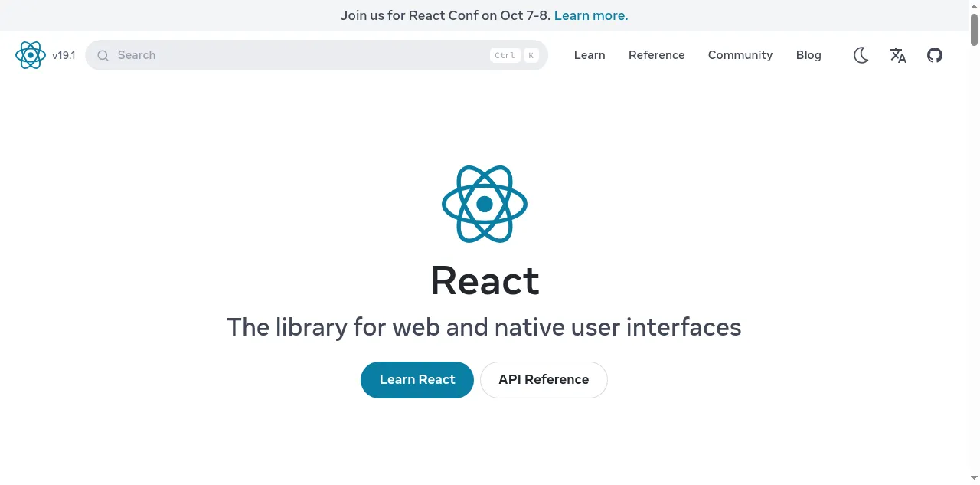Open the Blog nav item
This screenshot has height=485, width=980.
pos(808,55)
